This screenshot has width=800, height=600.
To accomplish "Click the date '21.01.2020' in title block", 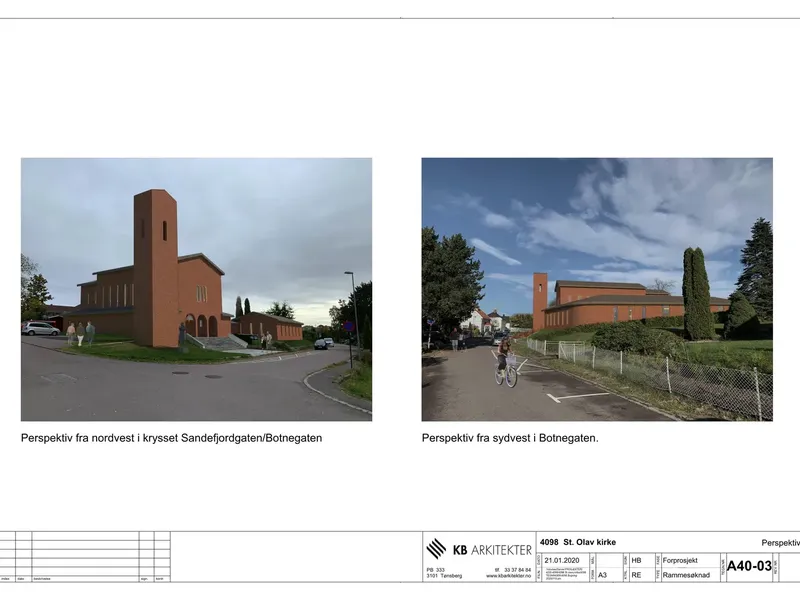I will (562, 560).
